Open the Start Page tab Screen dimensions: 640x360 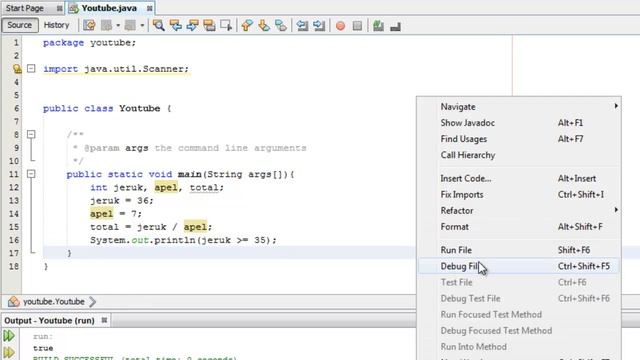click(x=25, y=8)
